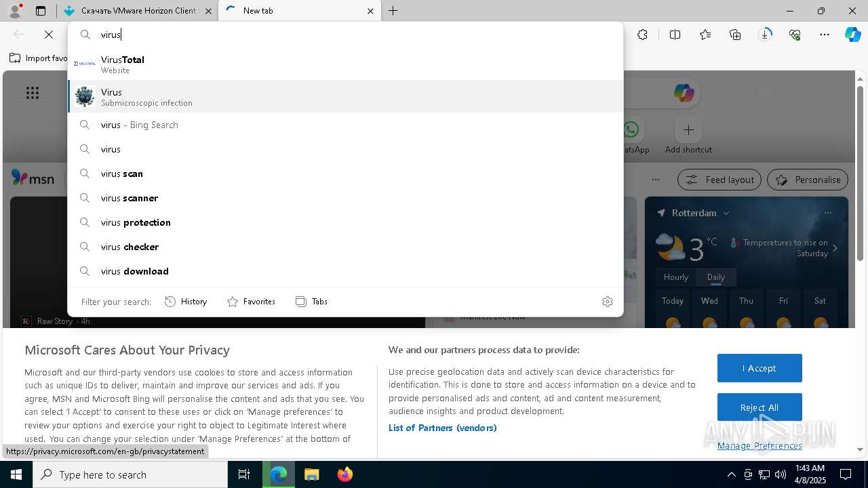Image resolution: width=868 pixels, height=488 pixels.
Task: Stop loading the page
Action: pos(49,35)
